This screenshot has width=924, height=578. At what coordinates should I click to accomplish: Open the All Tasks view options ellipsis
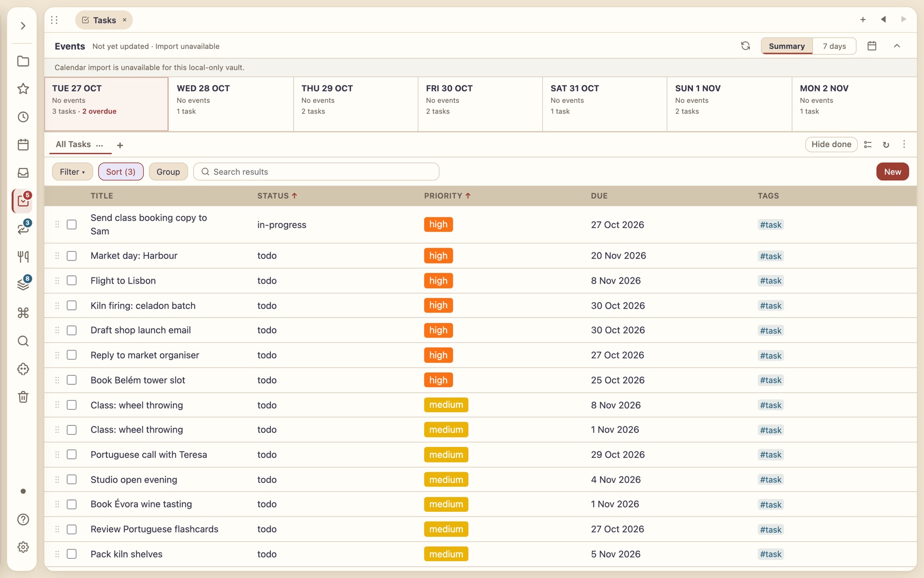100,145
